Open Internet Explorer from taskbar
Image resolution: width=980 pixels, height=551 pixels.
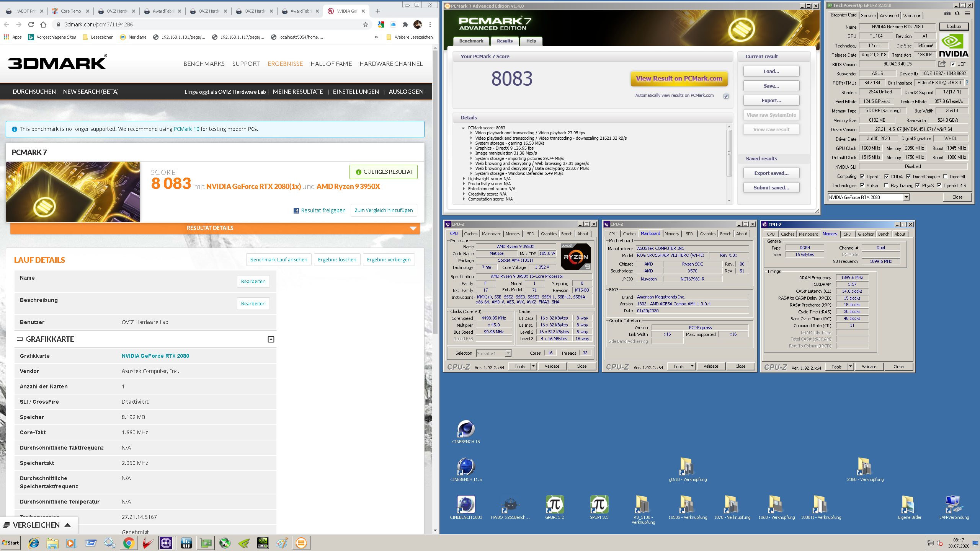coord(34,543)
